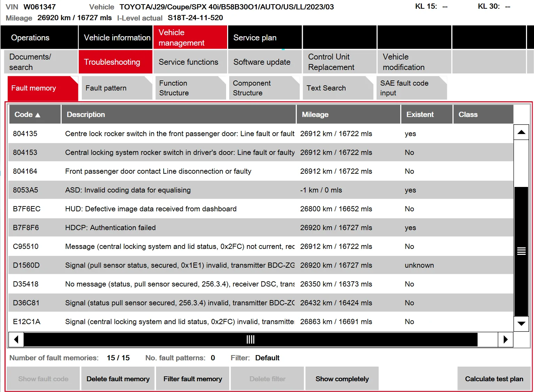
Task: Sort by the Existent column header
Action: (x=427, y=115)
